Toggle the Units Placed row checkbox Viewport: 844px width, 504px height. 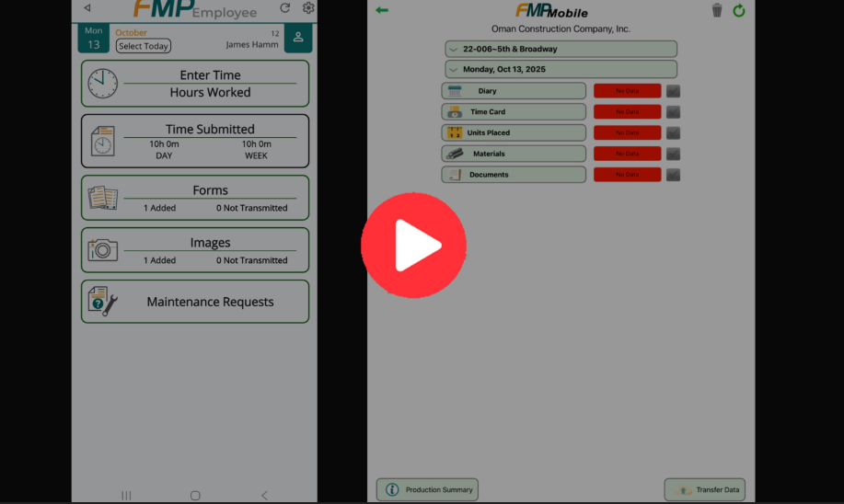click(x=673, y=132)
